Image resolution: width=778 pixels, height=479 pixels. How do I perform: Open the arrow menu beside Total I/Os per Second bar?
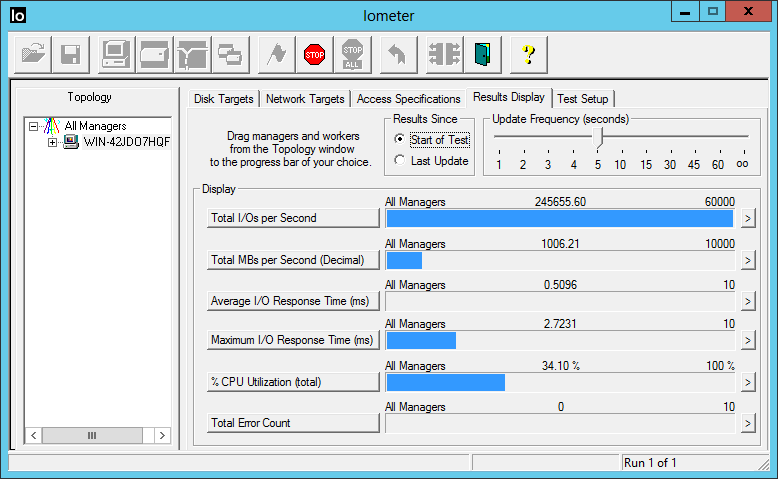pyautogui.click(x=747, y=219)
